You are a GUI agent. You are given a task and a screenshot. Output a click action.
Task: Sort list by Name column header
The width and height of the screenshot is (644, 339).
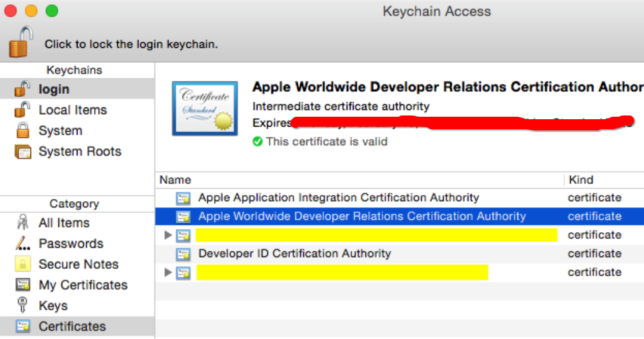[175, 180]
